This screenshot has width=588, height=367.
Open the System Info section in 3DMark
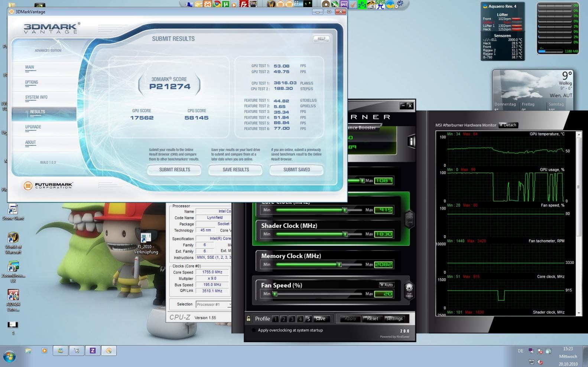click(36, 97)
